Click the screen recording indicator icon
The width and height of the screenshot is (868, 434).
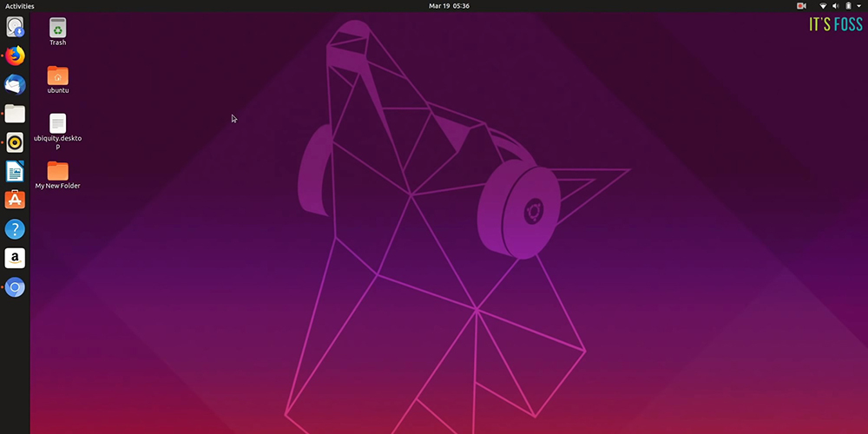[801, 6]
